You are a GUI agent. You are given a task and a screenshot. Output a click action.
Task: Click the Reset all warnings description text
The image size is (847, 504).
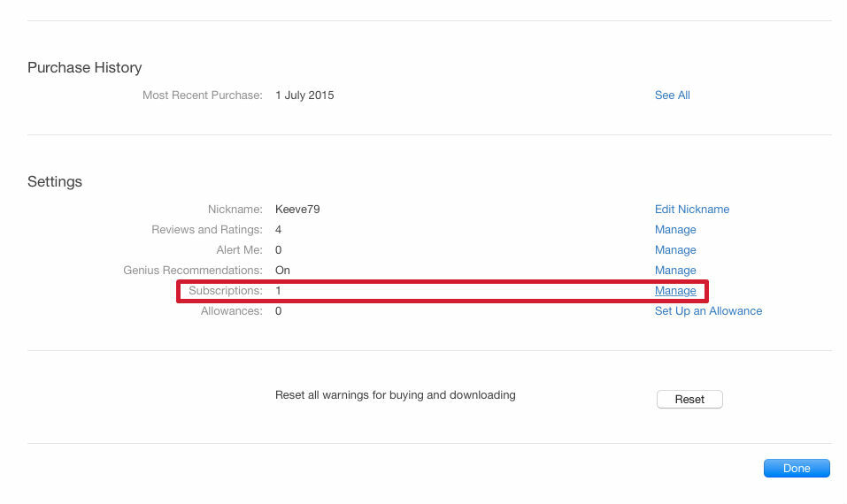pyautogui.click(x=396, y=395)
